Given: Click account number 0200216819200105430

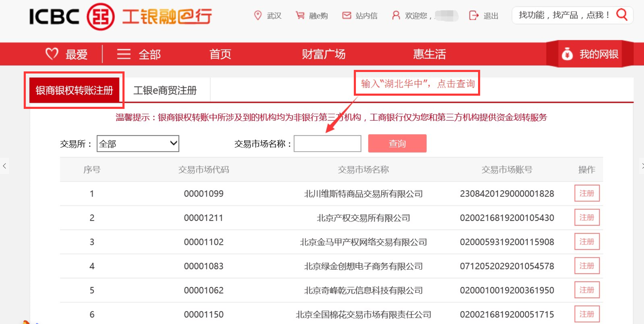Looking at the screenshot, I should 507,218.
